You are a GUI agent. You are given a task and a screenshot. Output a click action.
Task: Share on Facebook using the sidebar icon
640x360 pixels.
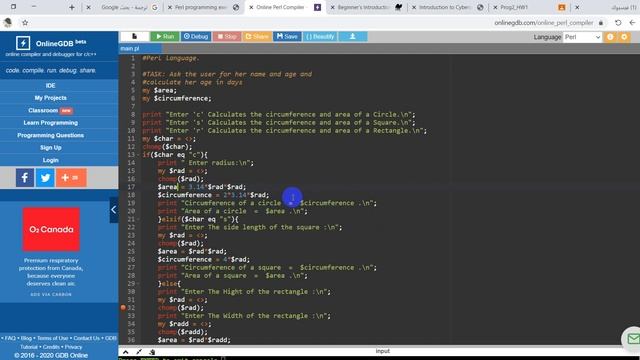(x=25, y=178)
